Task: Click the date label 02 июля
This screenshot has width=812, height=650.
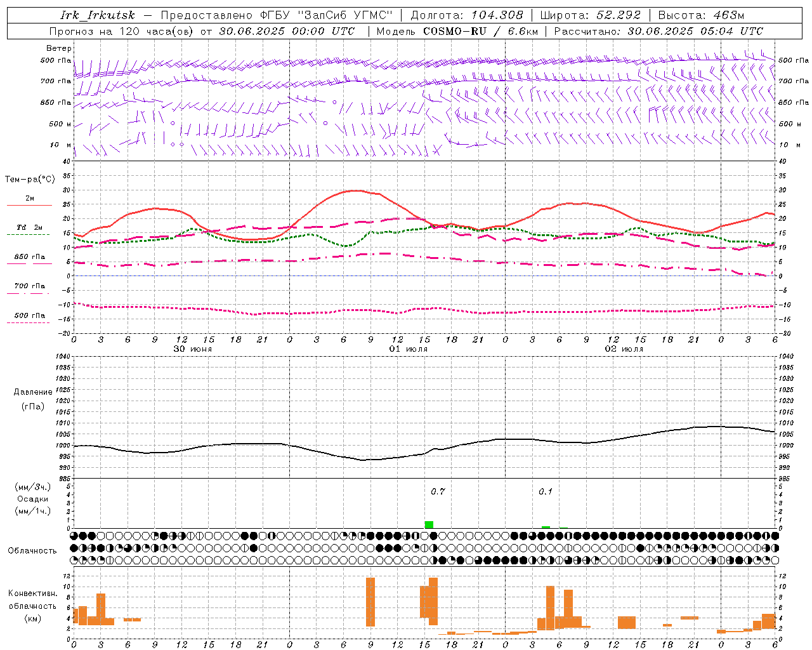Action: coord(624,349)
